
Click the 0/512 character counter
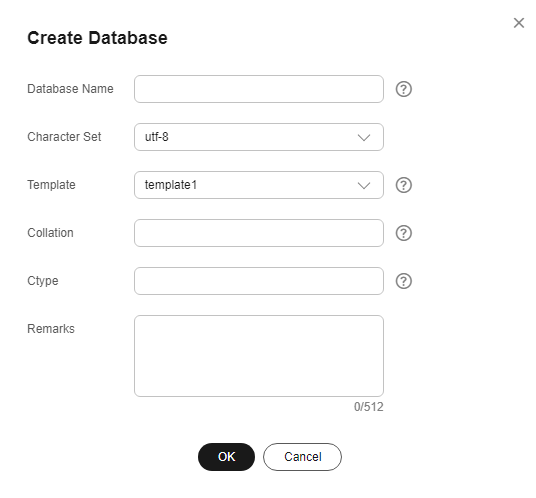[368, 407]
